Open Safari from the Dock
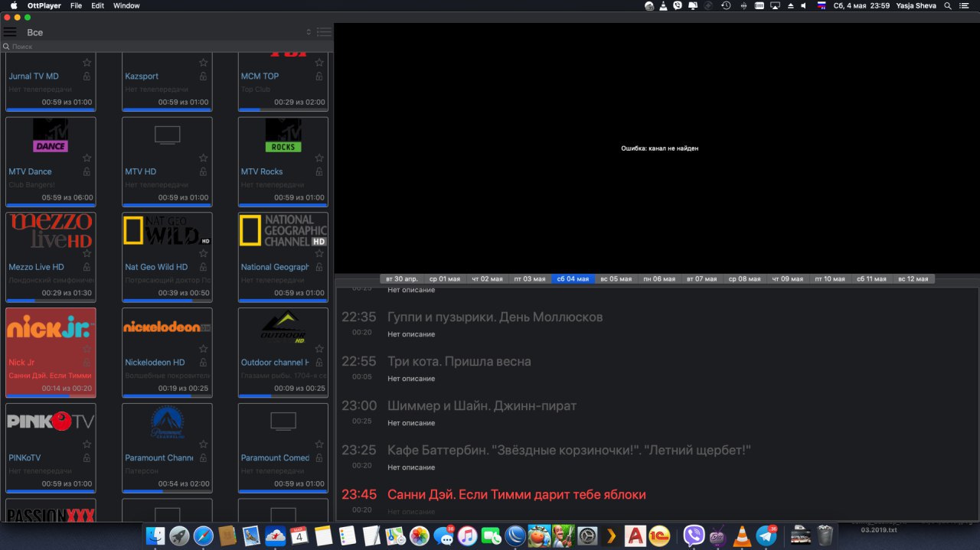 (x=204, y=535)
